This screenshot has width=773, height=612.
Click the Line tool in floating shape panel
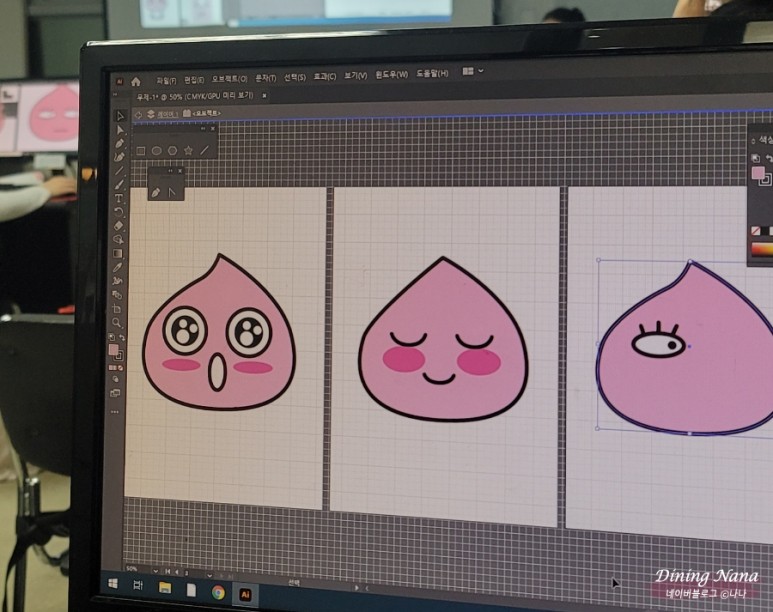205,150
